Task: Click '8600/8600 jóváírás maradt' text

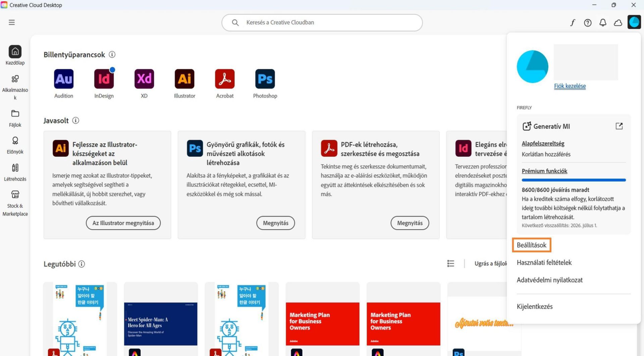Action: (555, 190)
